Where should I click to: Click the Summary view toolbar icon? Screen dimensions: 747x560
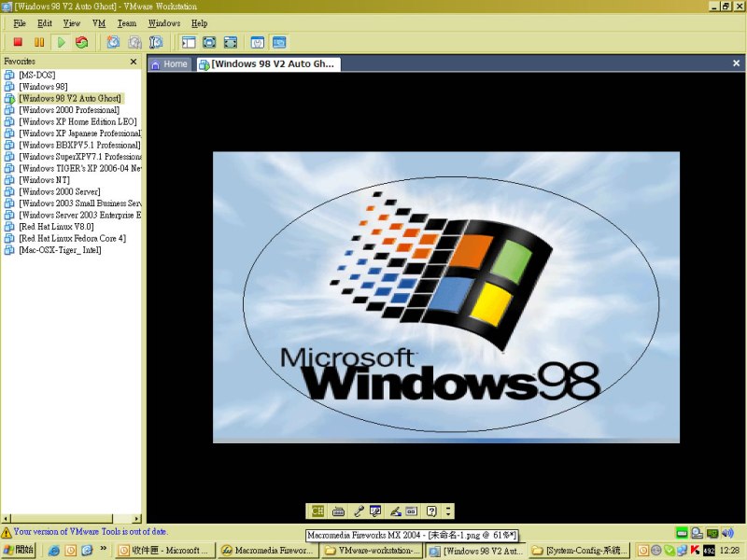pyautogui.click(x=258, y=42)
